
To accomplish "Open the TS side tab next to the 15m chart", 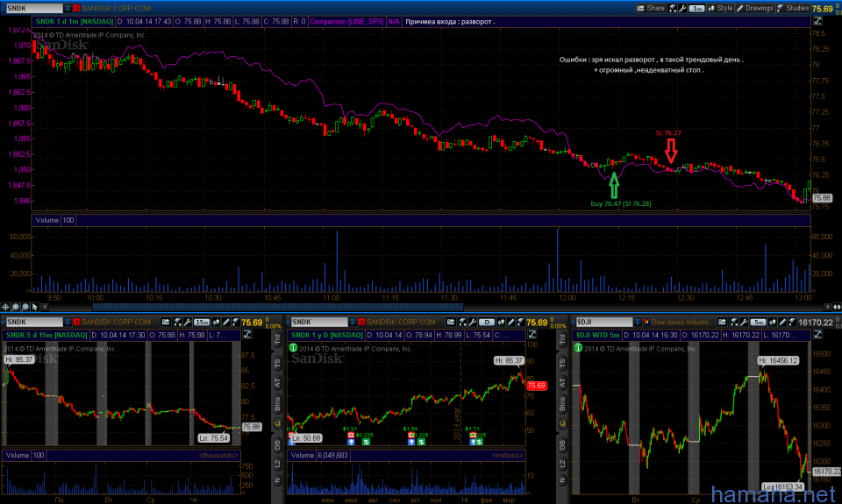I will (x=277, y=361).
